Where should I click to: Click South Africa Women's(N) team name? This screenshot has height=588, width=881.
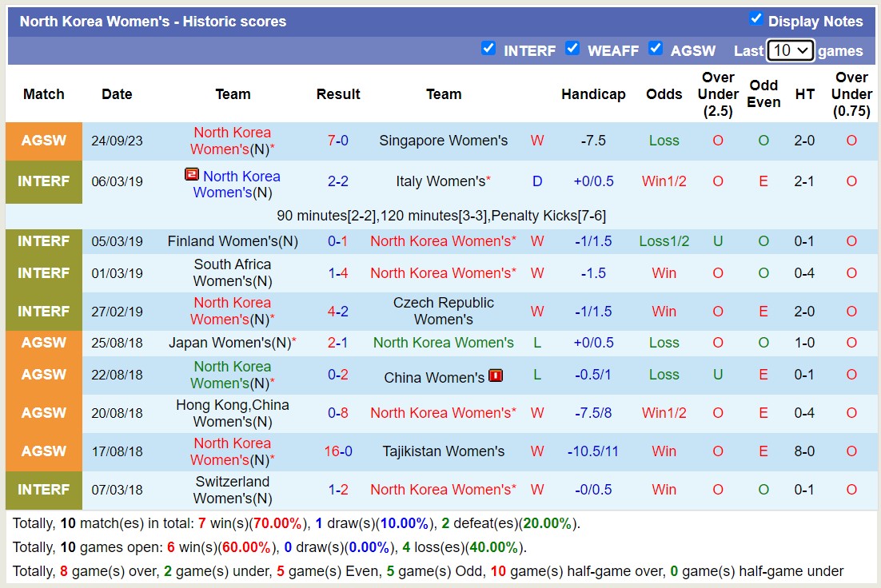click(x=233, y=272)
